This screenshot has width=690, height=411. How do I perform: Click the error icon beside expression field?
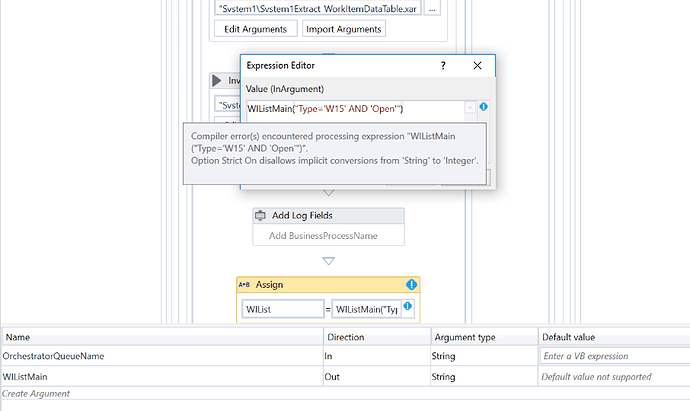tap(484, 106)
